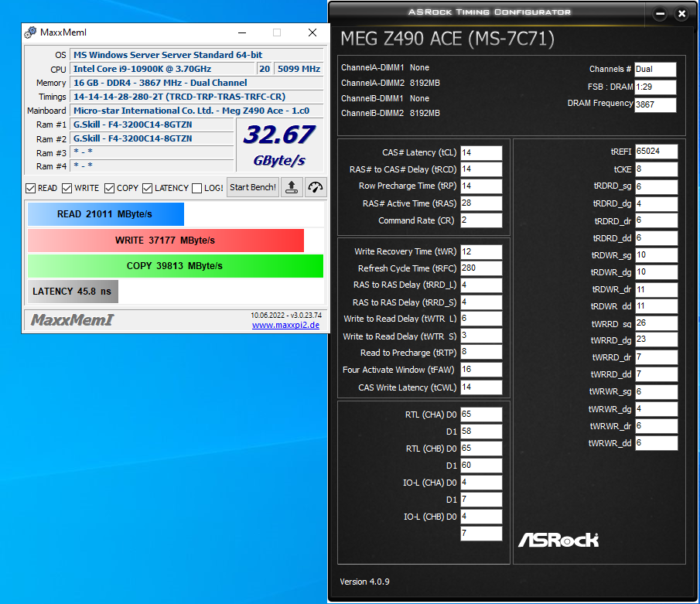Click the speedometer gauge icon in MaxxMemI
Viewport: 700px width, 604px height.
point(315,187)
